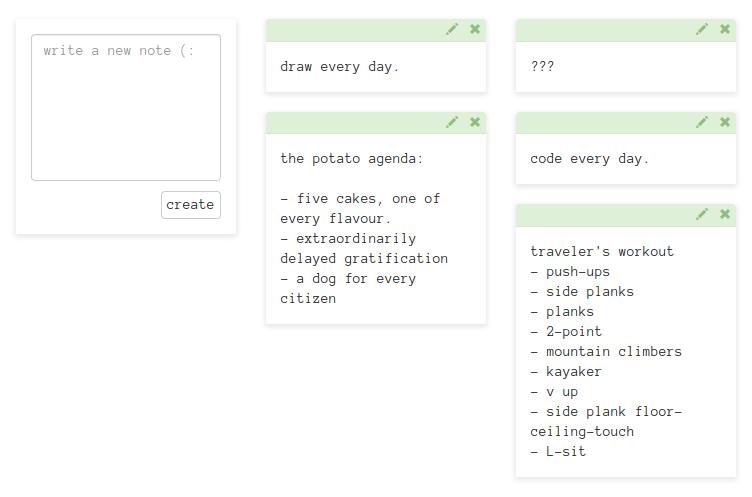
Task: Delete the 'code every day.' note
Action: [725, 122]
